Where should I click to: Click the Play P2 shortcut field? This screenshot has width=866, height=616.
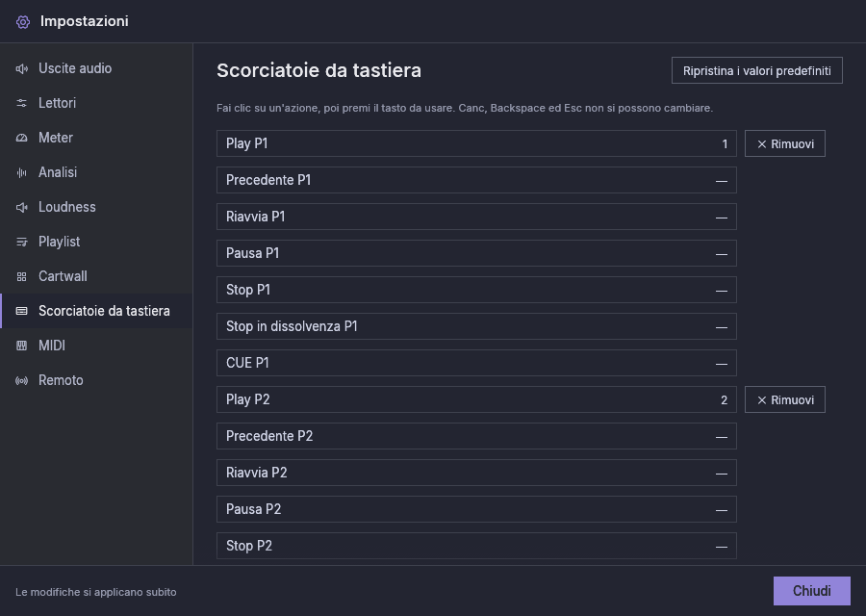point(476,400)
